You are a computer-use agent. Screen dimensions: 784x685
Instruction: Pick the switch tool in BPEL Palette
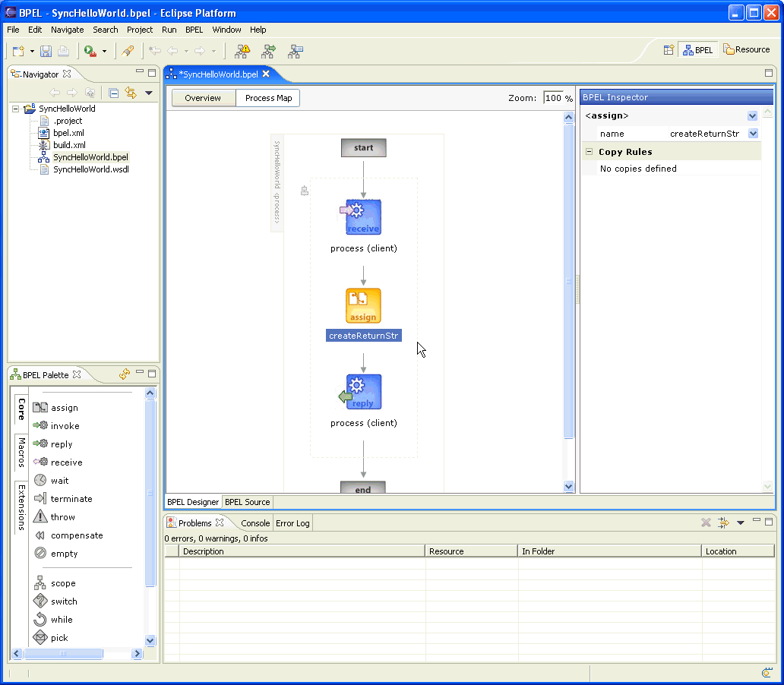pyautogui.click(x=55, y=601)
